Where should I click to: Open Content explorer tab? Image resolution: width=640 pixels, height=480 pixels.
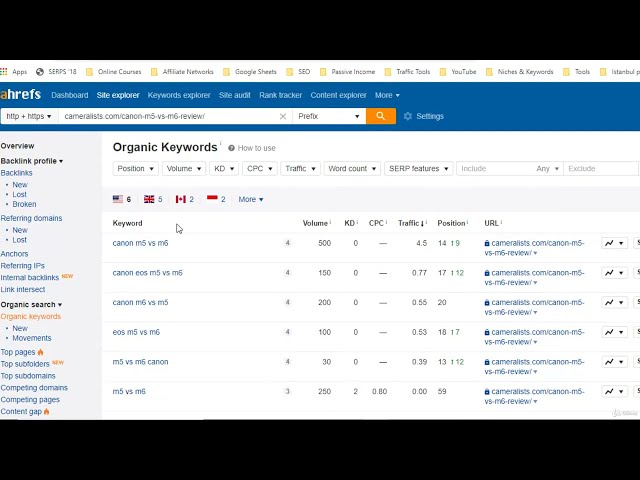[338, 95]
